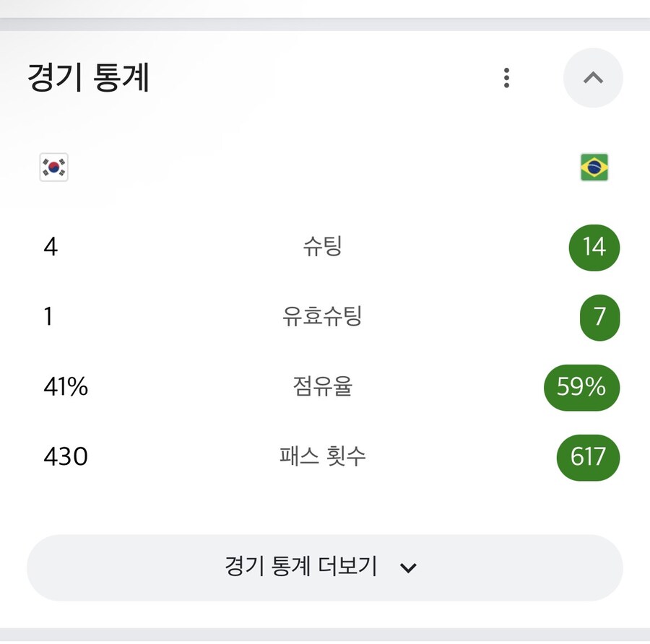Click the down chevron beside 경기 통계 더보기

click(408, 568)
